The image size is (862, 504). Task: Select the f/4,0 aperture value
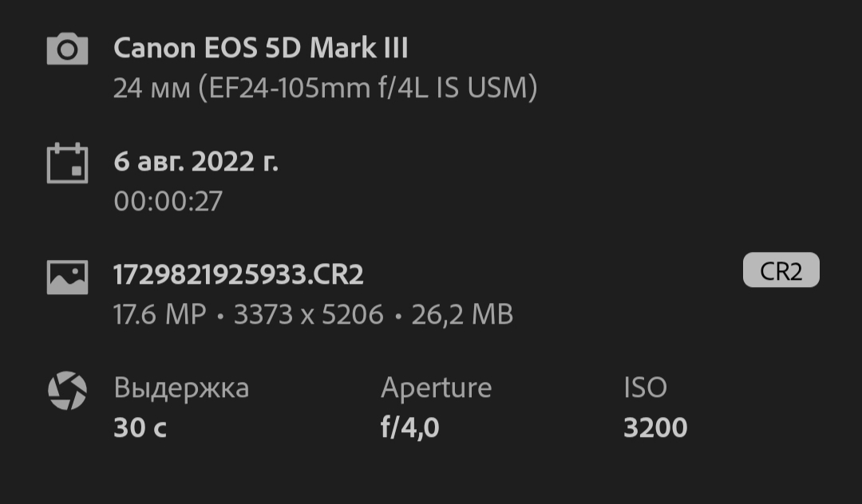click(409, 427)
